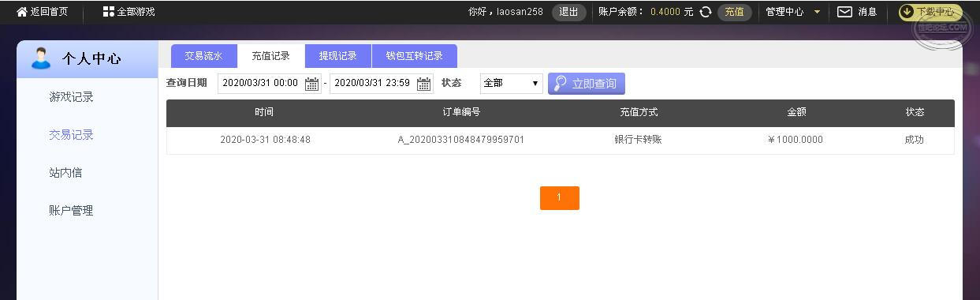
Task: Open the start date calendar icon
Action: [312, 84]
